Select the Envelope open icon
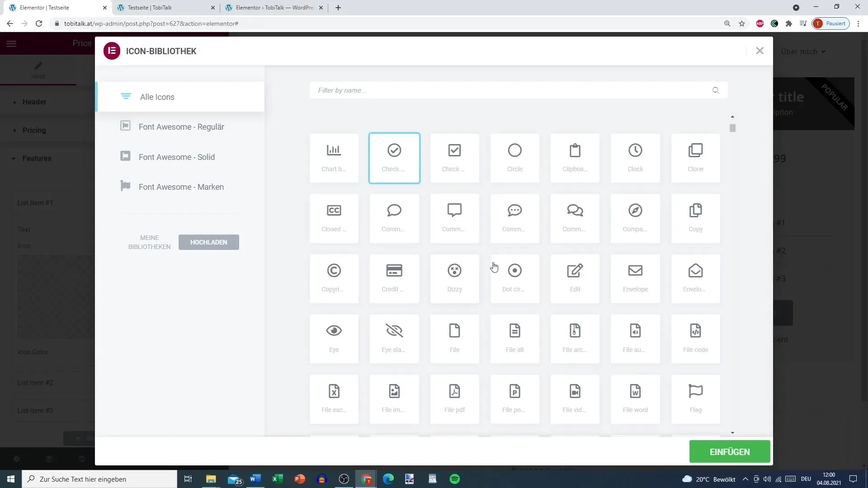The image size is (868, 488). tap(696, 278)
